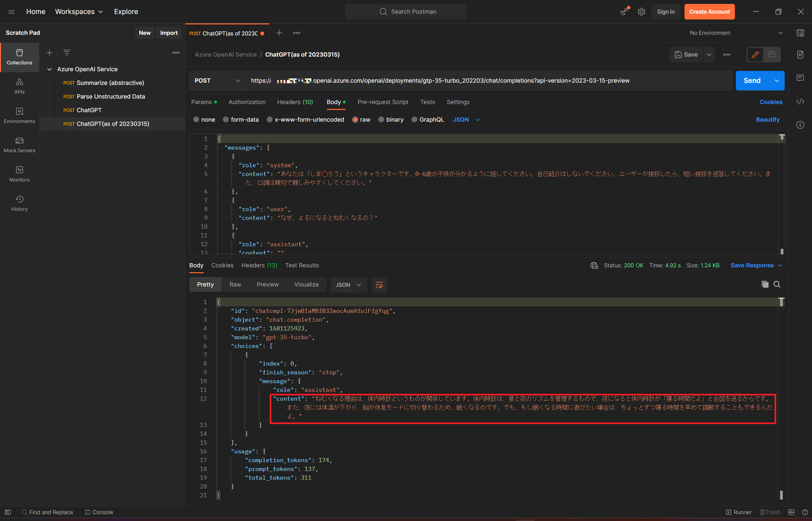Viewport: 812px width, 521px height.
Task: Click the satellite sync status icon
Action: point(624,12)
